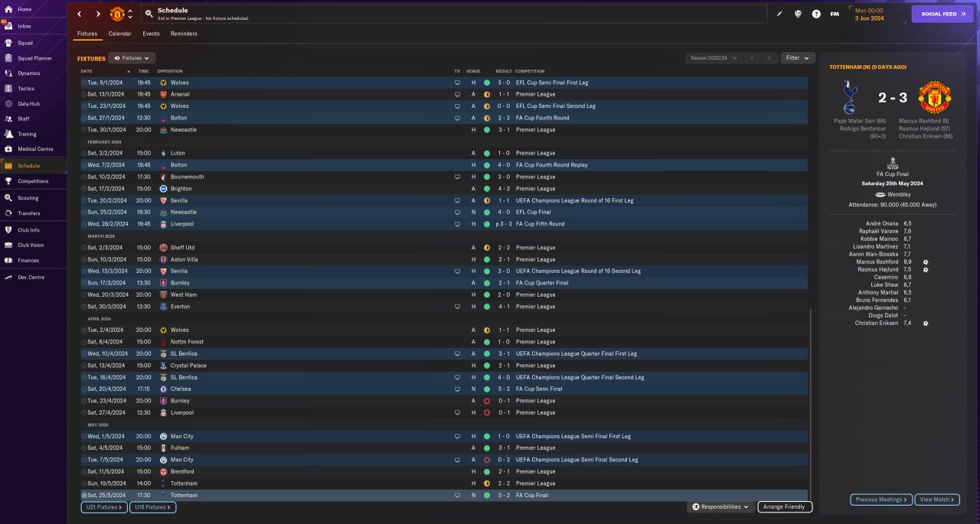Open the Training section icon
This screenshot has width=980, height=524.
[8, 134]
